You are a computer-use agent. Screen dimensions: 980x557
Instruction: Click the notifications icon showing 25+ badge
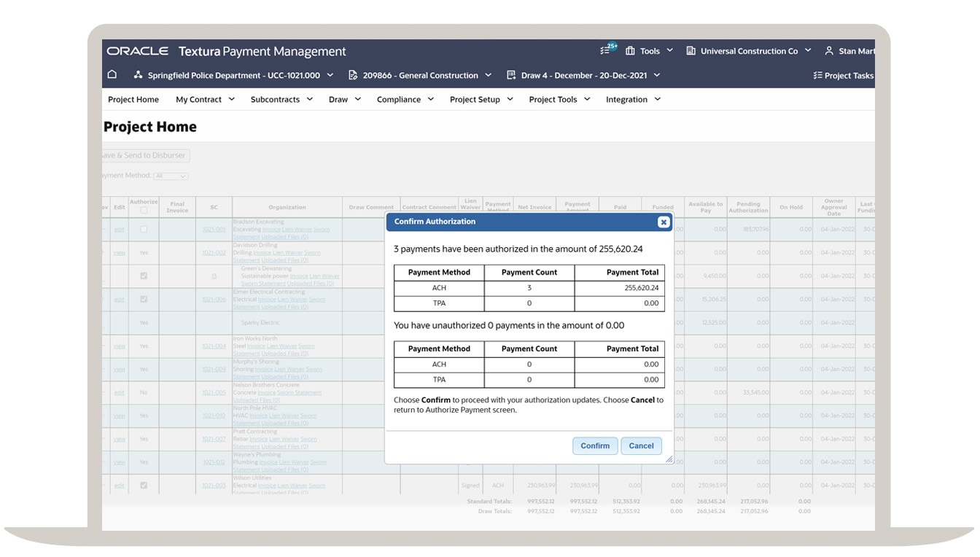[606, 49]
